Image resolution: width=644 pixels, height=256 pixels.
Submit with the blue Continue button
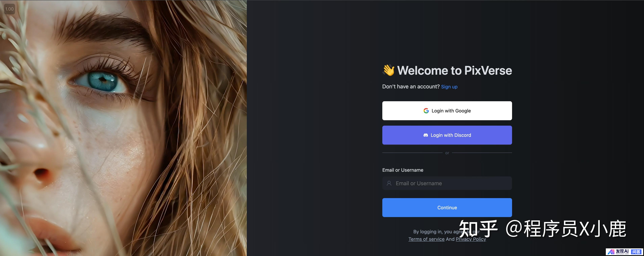447,208
